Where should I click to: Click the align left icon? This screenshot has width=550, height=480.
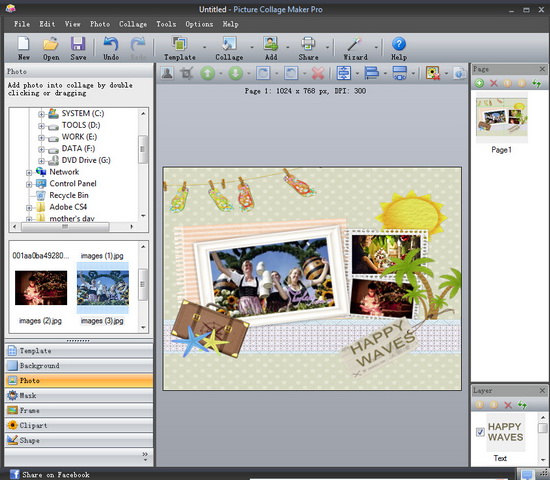tap(372, 73)
